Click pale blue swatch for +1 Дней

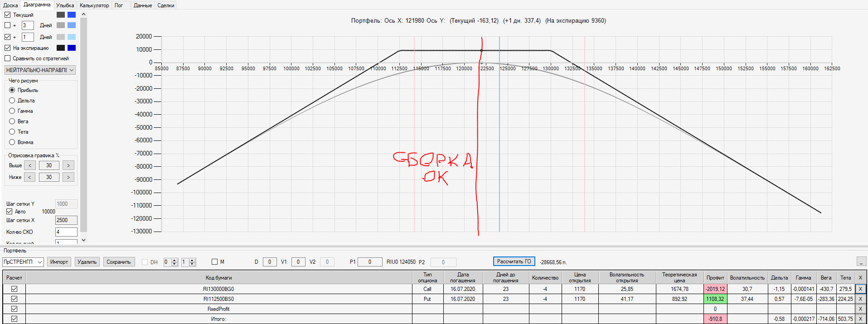[72, 37]
